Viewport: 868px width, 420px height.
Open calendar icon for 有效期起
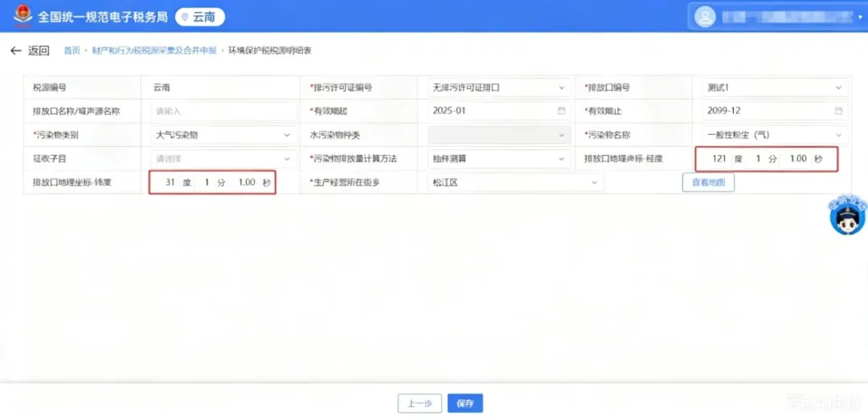(561, 111)
